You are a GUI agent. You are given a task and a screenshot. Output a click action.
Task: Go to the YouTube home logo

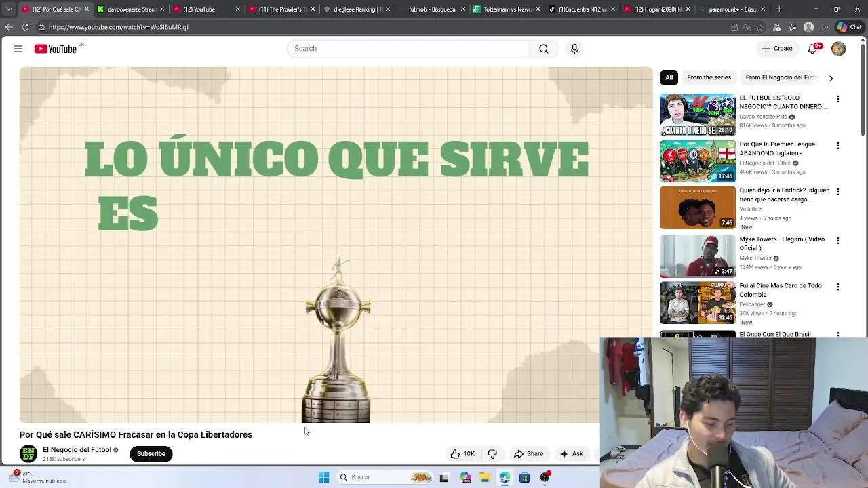point(56,49)
